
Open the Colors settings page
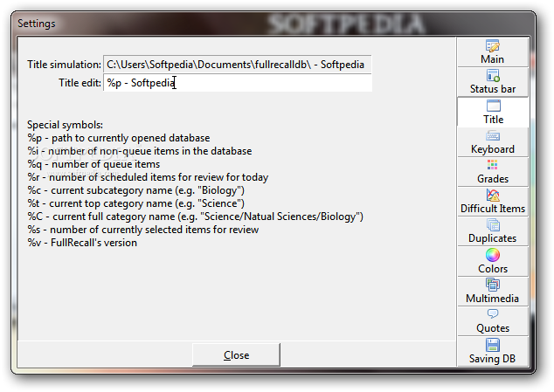[x=493, y=261]
